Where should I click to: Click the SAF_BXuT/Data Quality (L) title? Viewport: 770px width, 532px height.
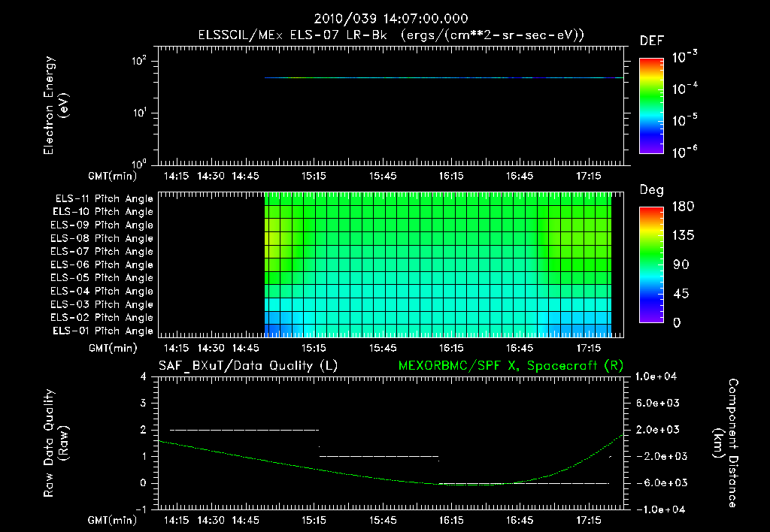(x=248, y=366)
